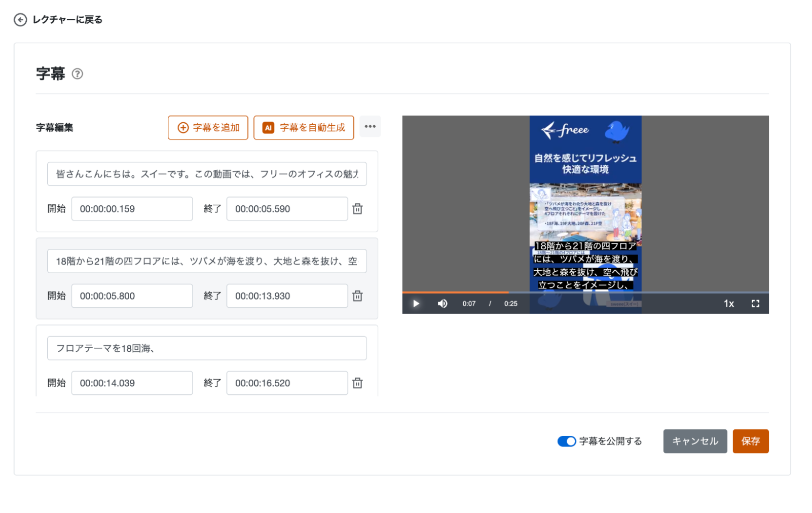Go back to lecture with arrow icon
812x513 pixels.
(x=20, y=20)
